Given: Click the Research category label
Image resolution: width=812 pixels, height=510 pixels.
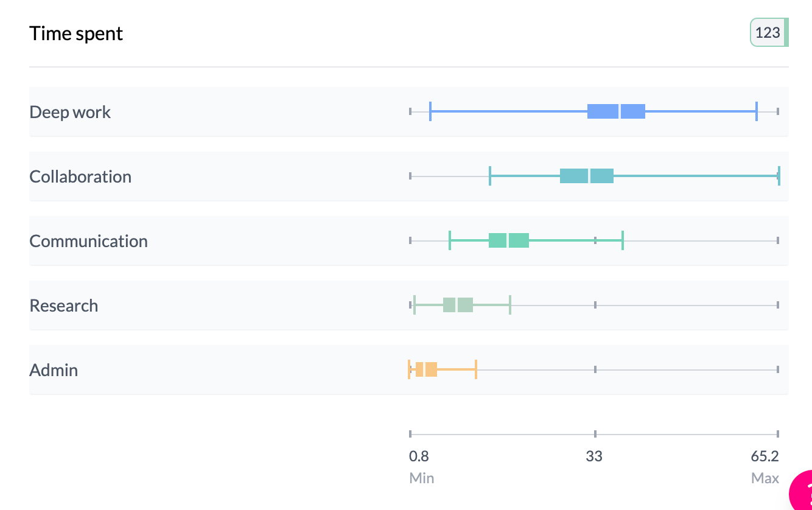Looking at the screenshot, I should point(63,306).
